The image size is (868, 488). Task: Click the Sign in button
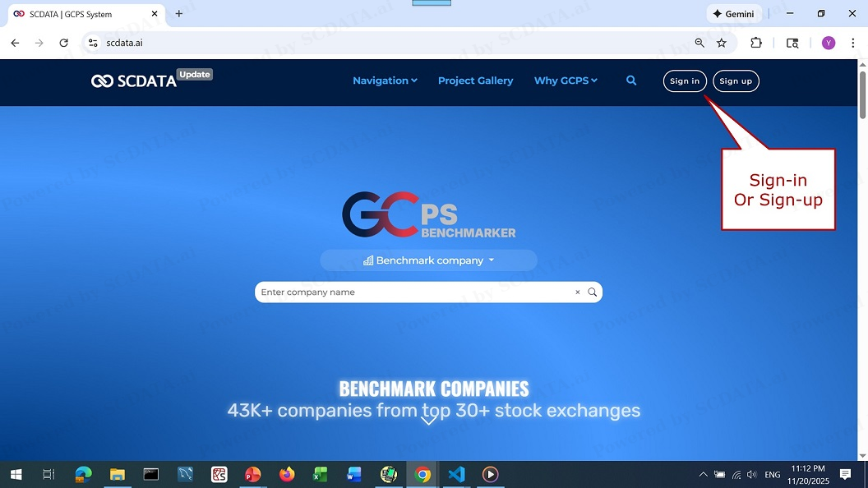(685, 81)
